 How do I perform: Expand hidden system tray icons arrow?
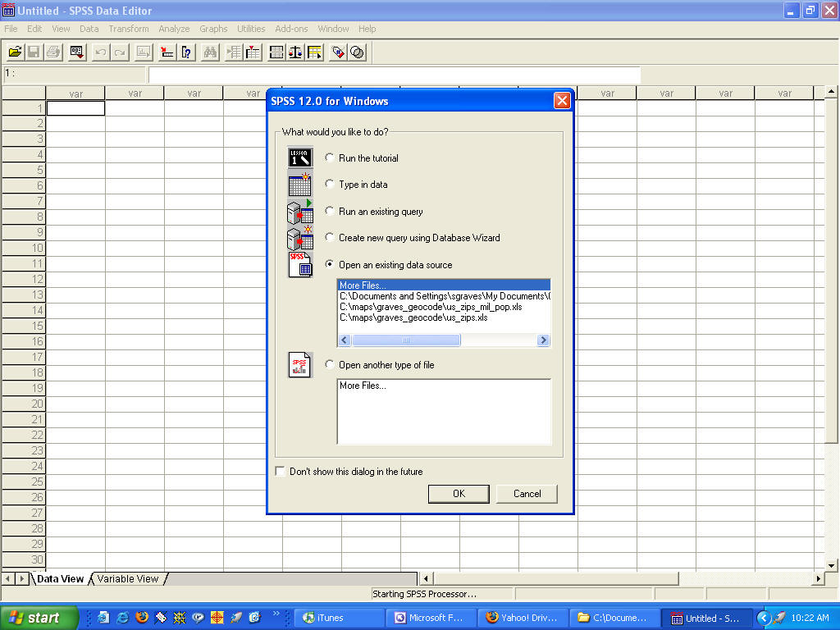click(x=764, y=619)
